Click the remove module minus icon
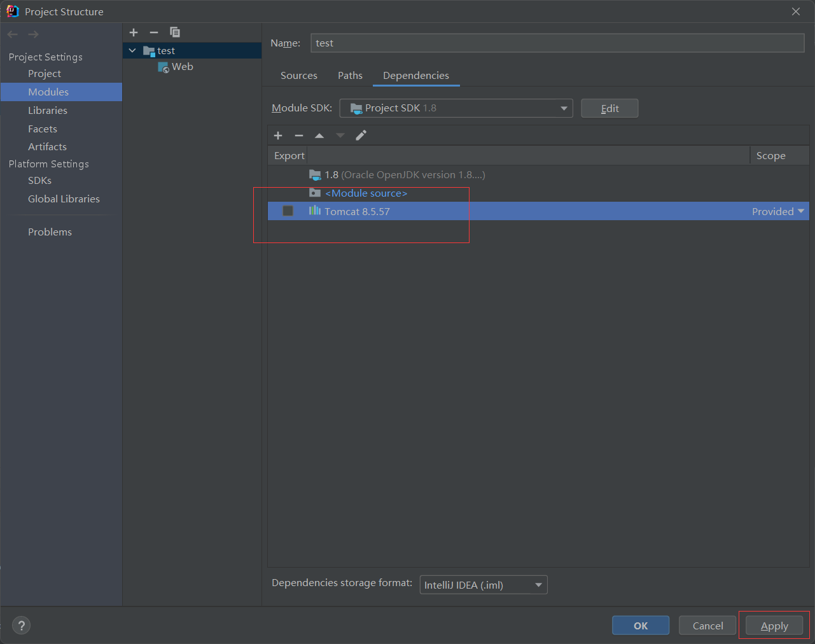The image size is (815, 644). click(154, 32)
